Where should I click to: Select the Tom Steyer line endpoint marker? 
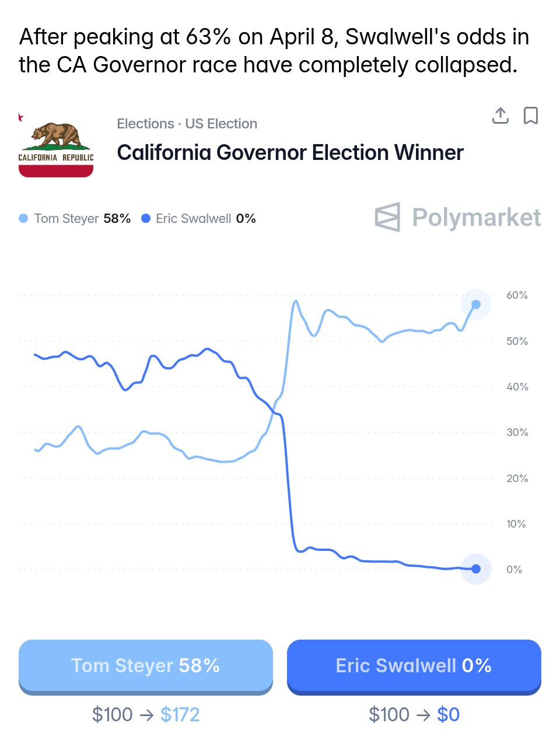[x=476, y=304]
